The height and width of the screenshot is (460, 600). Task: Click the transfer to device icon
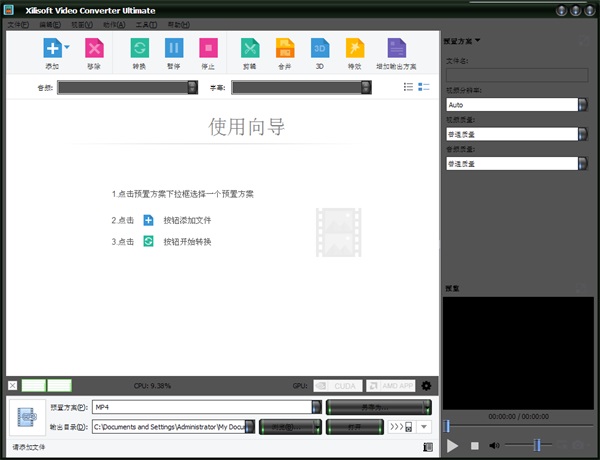[402, 427]
